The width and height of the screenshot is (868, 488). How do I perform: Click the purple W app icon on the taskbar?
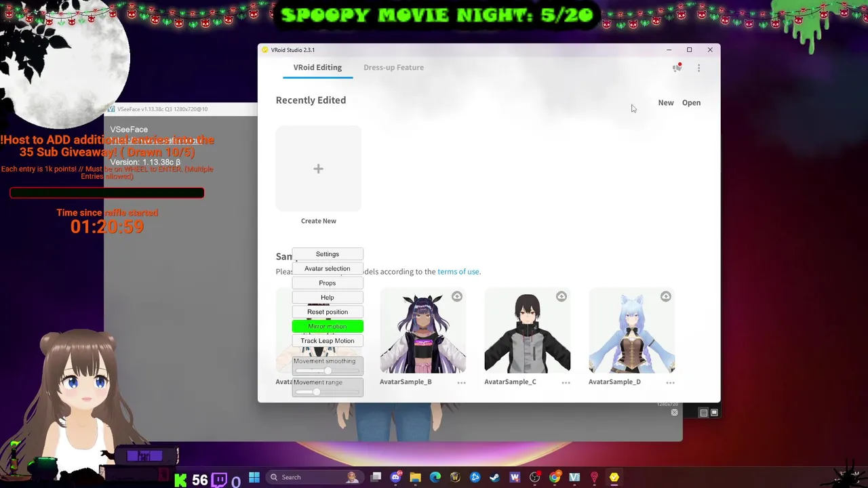[x=515, y=477]
